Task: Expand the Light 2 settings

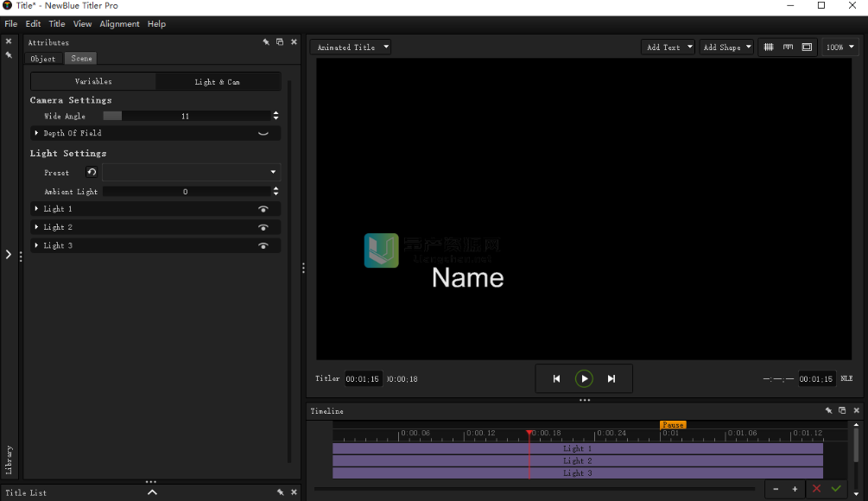Action: pyautogui.click(x=36, y=227)
